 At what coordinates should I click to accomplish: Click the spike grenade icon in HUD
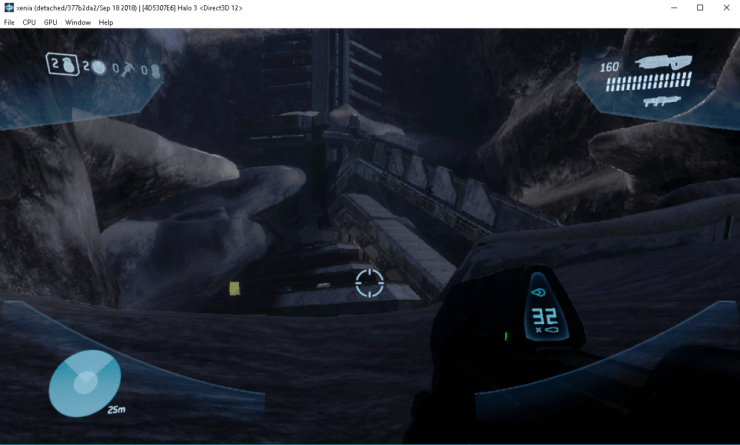(x=127, y=70)
